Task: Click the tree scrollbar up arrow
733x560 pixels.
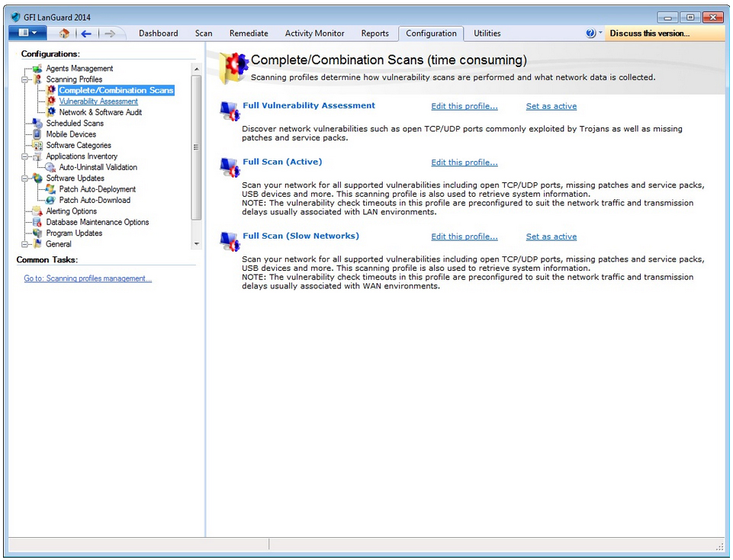Action: click(196, 69)
